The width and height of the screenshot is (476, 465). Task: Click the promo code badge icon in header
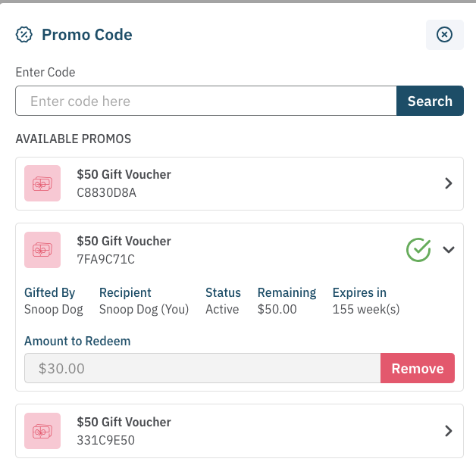click(25, 35)
